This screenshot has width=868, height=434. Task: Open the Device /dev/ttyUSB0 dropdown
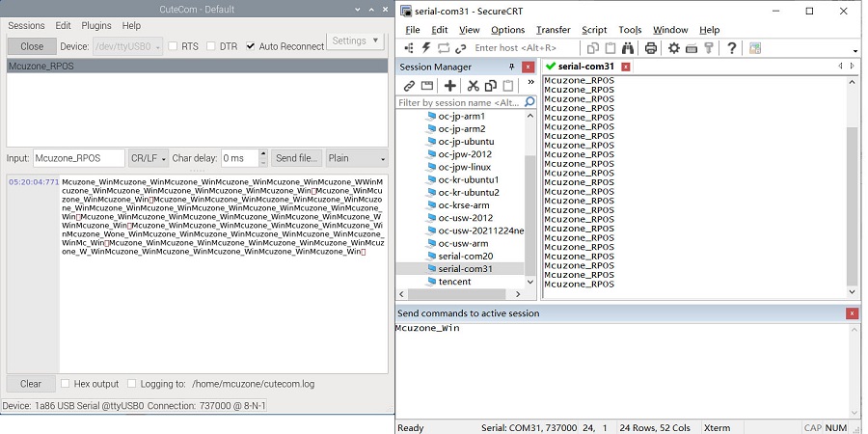tap(128, 46)
